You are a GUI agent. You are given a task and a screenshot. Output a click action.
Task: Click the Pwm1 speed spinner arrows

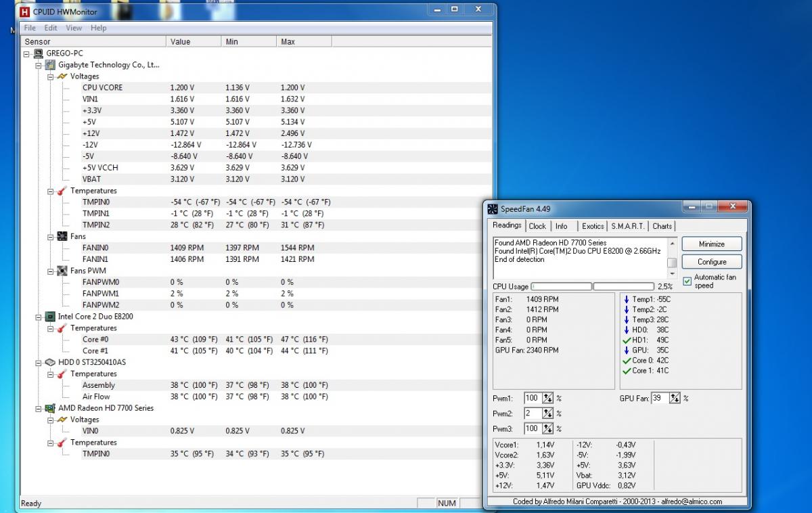click(x=547, y=398)
